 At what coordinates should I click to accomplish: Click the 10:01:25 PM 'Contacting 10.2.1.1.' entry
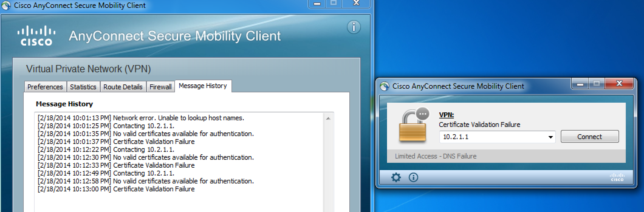[x=106, y=126]
